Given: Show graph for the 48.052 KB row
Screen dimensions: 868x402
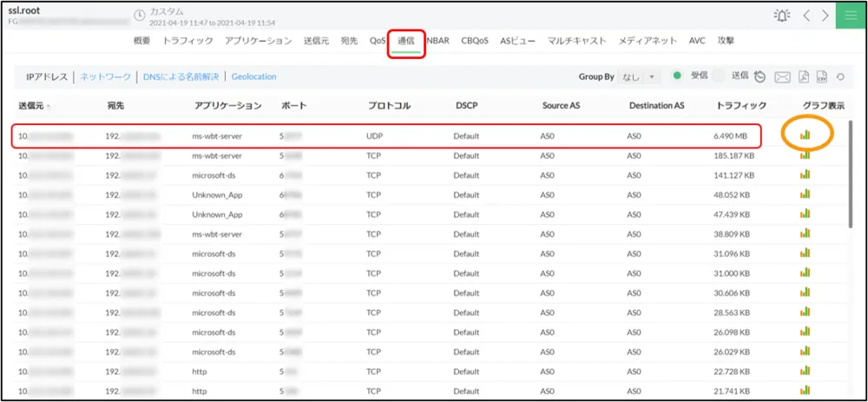Looking at the screenshot, I should [805, 194].
